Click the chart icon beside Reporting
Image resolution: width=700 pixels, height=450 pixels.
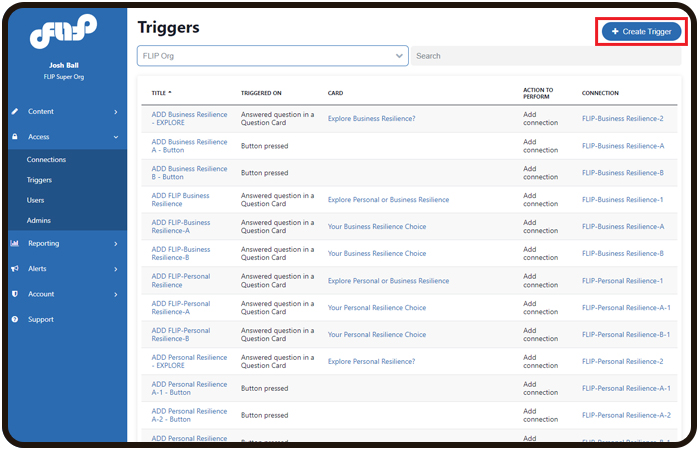click(x=15, y=243)
